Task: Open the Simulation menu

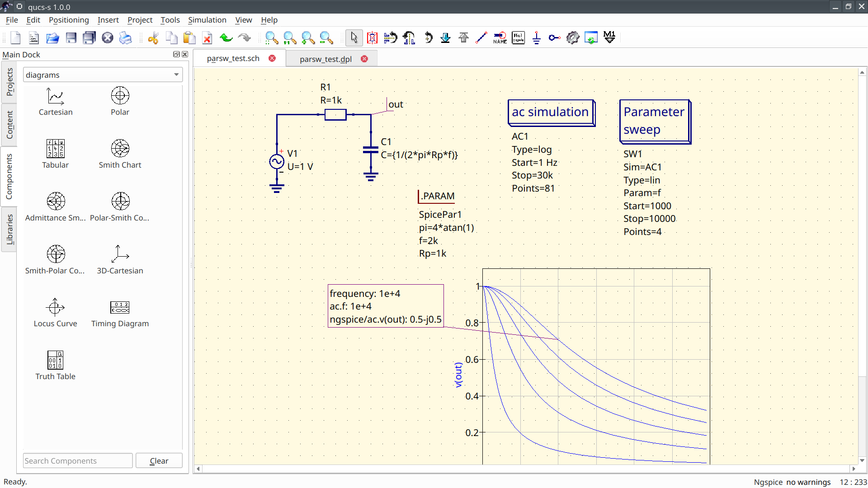Action: pos(207,20)
